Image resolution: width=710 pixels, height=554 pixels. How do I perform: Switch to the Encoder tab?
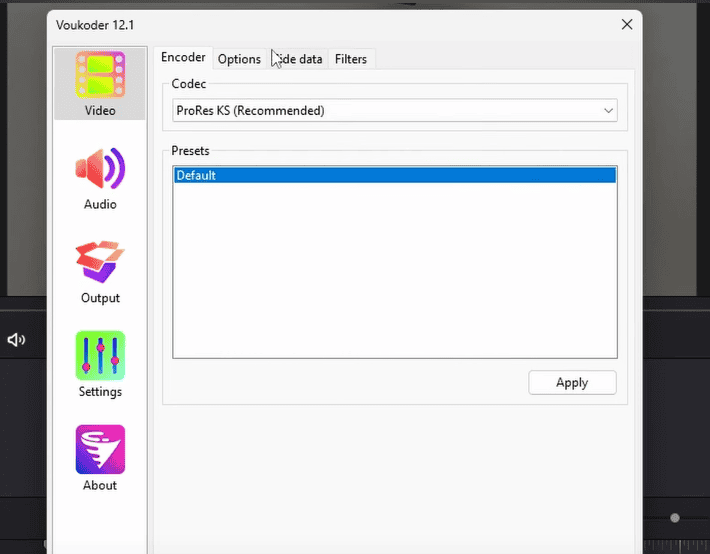pos(183,58)
